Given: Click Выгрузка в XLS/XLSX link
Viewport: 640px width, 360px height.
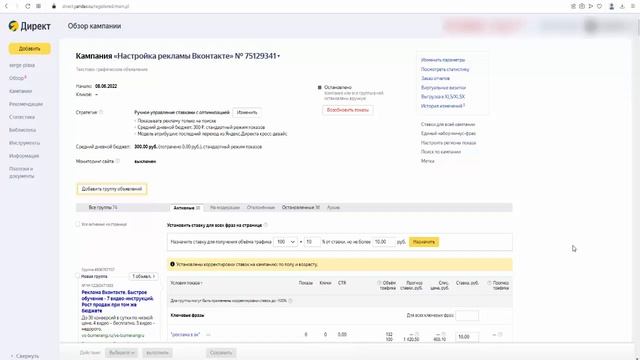Looking at the screenshot, I should pyautogui.click(x=443, y=97).
